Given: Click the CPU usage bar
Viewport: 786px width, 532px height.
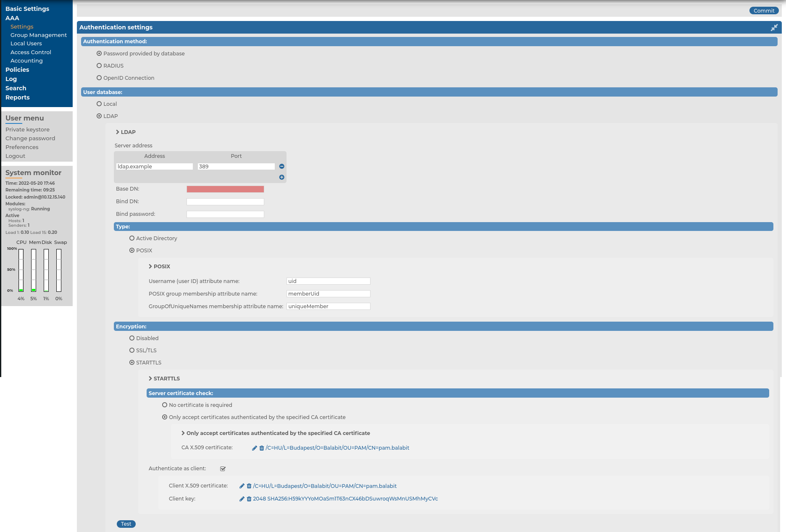Looking at the screenshot, I should click(21, 270).
